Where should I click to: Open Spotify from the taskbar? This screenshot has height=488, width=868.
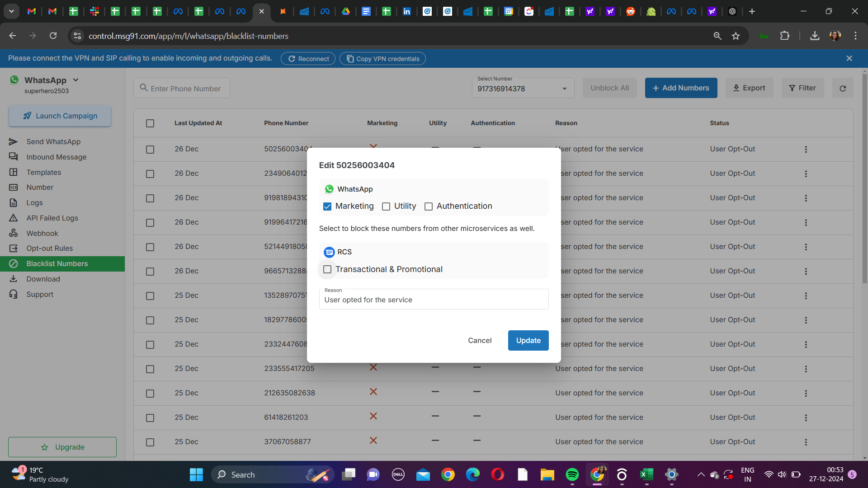pyautogui.click(x=572, y=474)
